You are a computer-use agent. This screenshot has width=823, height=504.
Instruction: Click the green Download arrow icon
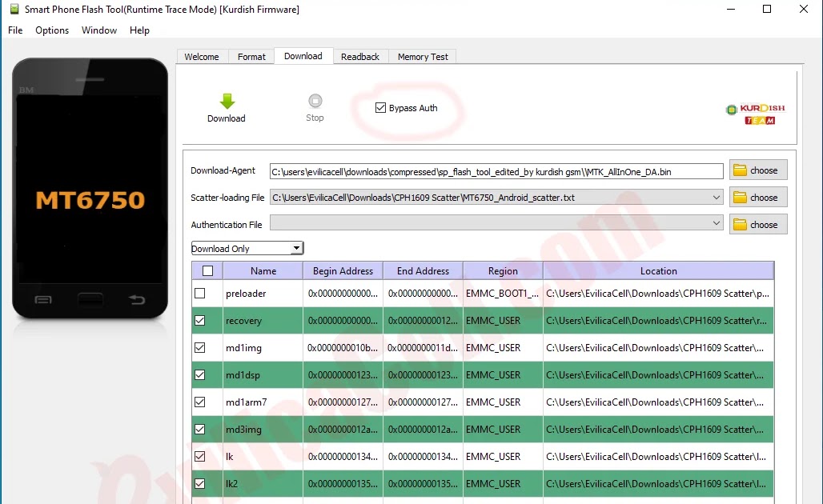[227, 102]
